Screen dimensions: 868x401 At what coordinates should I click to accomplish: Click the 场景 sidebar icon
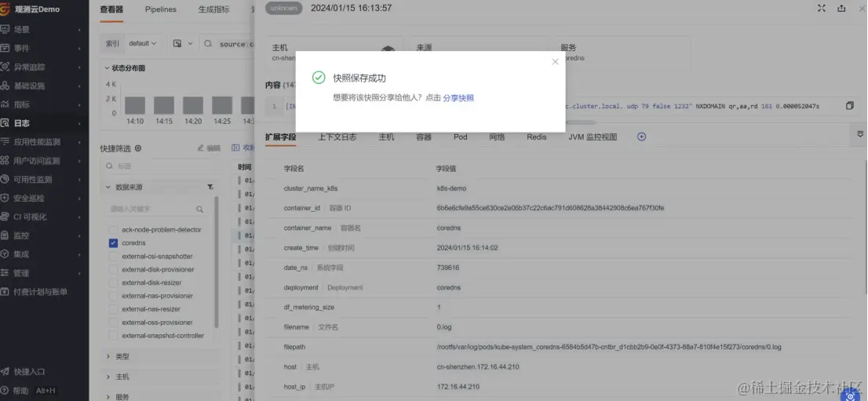[x=5, y=29]
